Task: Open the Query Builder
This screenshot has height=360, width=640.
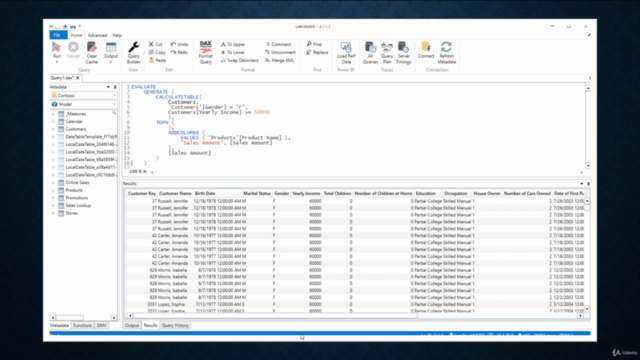Action: (133, 53)
